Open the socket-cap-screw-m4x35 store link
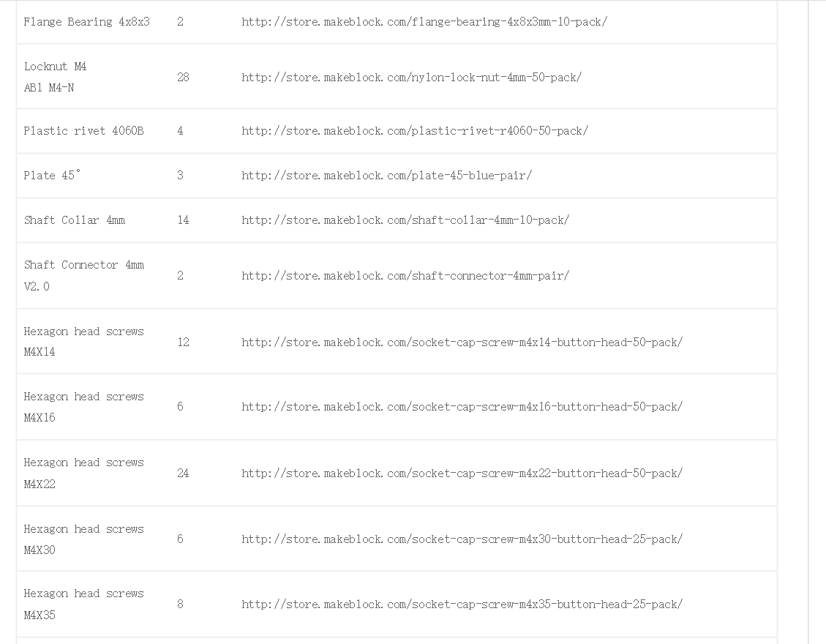 coord(462,604)
